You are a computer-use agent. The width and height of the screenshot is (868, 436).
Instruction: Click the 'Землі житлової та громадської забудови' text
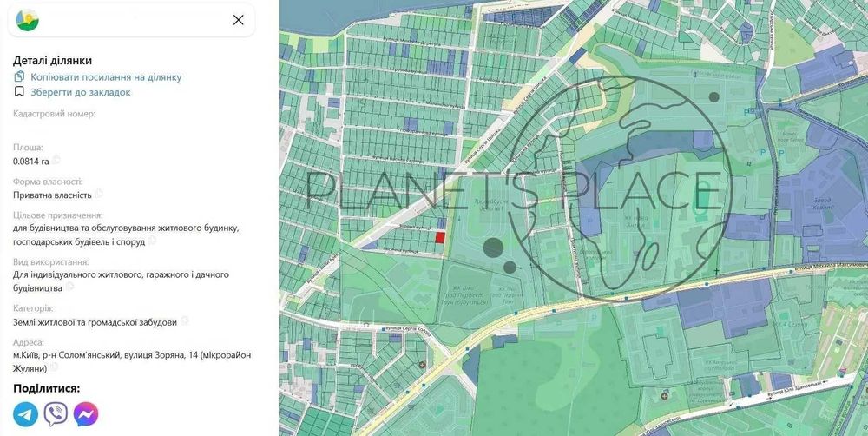pyautogui.click(x=95, y=322)
